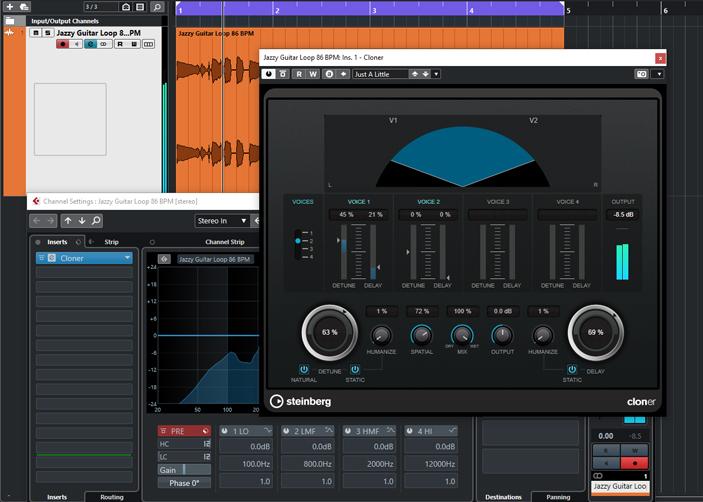Click the large Detune knob at 63 %
Viewport: 703px width, 502px height.
(330, 331)
